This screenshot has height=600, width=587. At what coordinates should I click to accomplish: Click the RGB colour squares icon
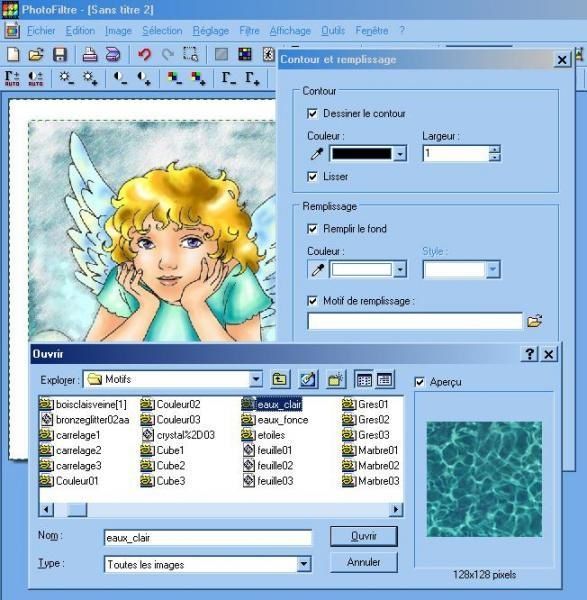click(x=245, y=54)
